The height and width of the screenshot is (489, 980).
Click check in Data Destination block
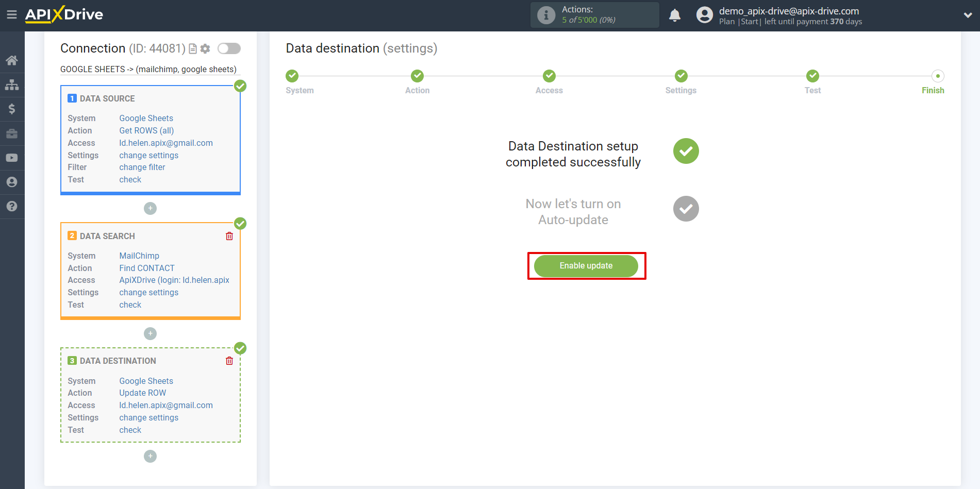pyautogui.click(x=130, y=430)
